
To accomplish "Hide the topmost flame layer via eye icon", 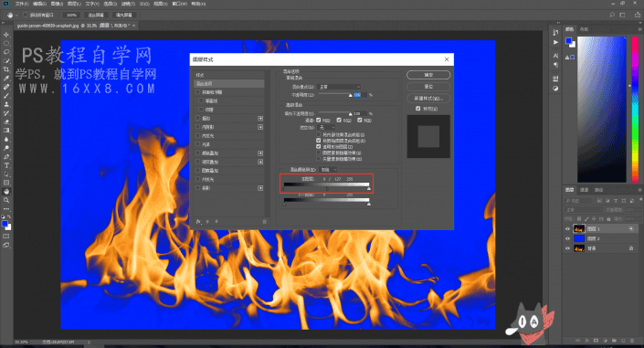I will 567,229.
